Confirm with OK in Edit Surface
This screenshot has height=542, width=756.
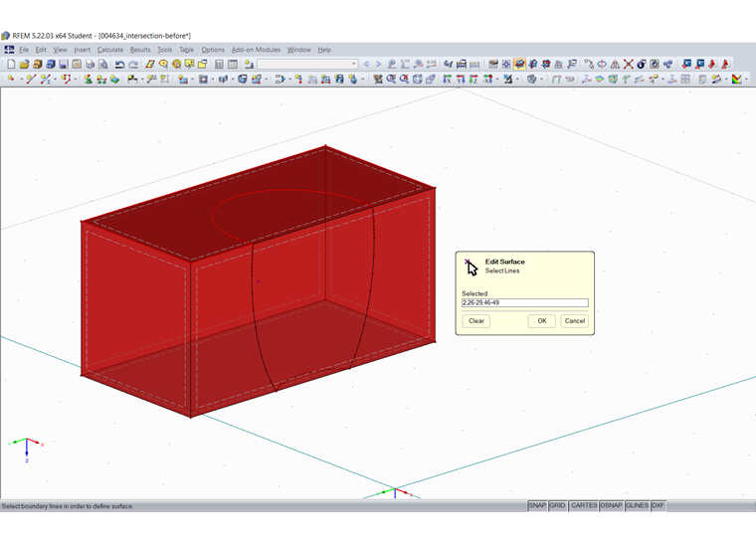coord(542,321)
